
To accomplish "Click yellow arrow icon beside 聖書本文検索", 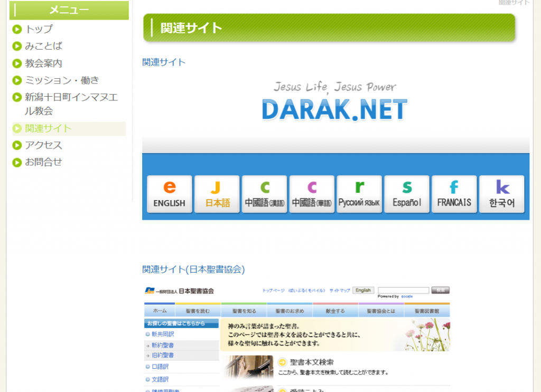I will pos(282,362).
